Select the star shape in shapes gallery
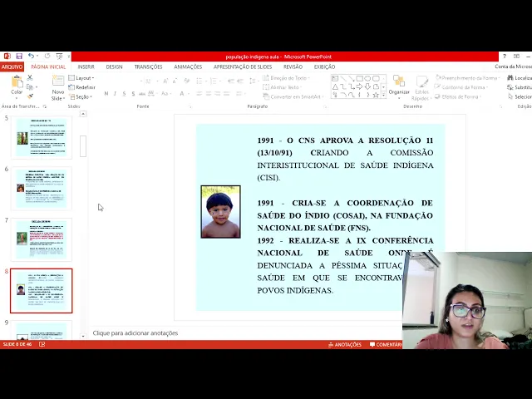 coord(376,96)
